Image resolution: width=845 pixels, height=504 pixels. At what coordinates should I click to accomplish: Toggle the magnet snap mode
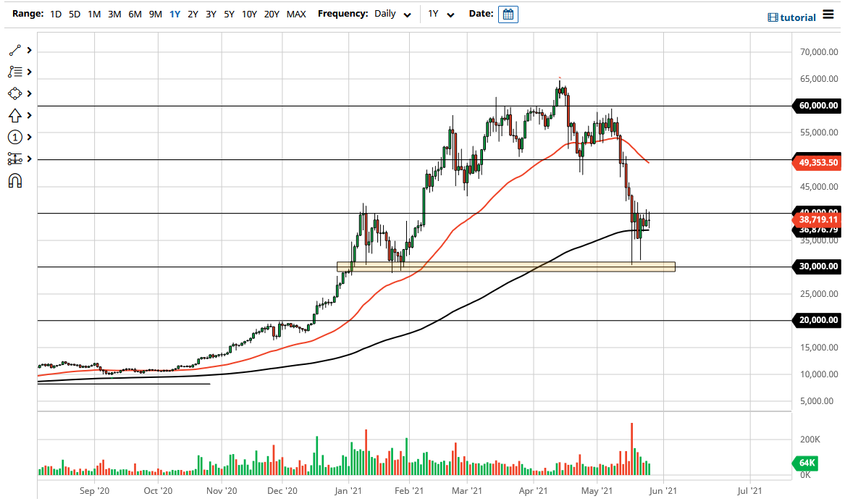pyautogui.click(x=14, y=180)
